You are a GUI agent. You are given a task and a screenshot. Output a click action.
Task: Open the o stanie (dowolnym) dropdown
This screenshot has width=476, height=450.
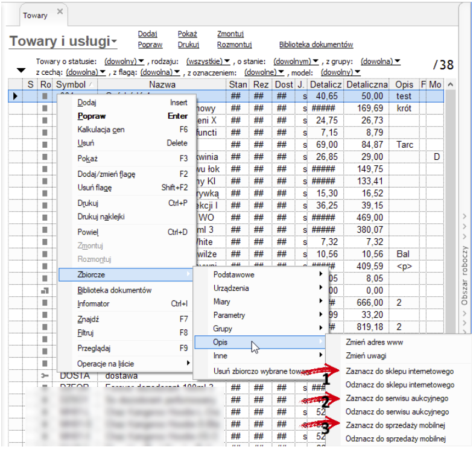pos(296,62)
